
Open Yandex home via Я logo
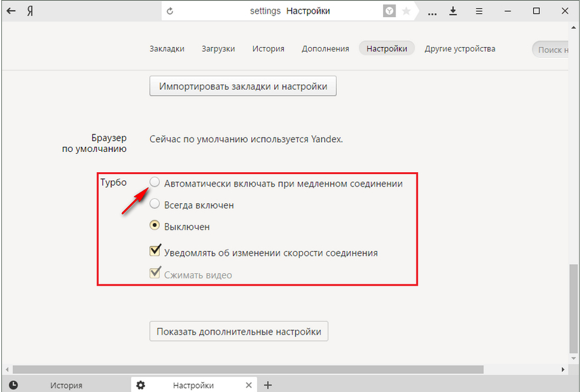coord(29,11)
